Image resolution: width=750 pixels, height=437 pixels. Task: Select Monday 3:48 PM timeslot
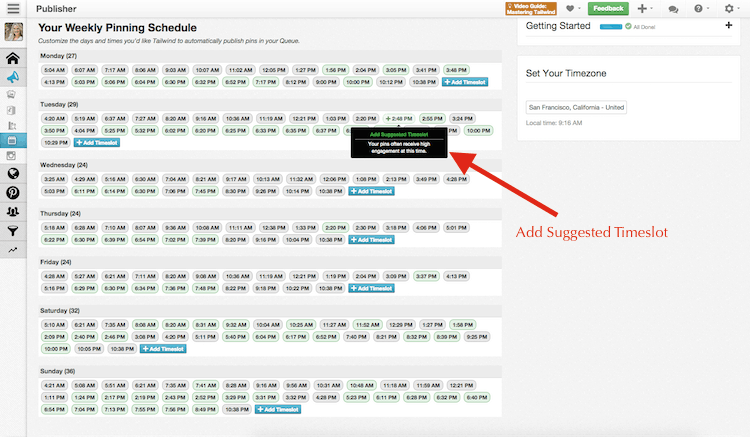pyautogui.click(x=456, y=70)
